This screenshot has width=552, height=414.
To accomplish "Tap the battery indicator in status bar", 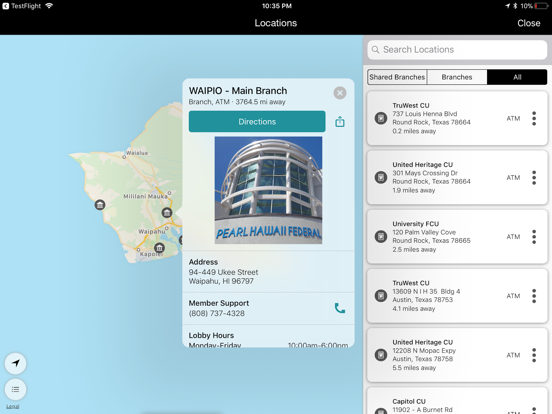I will pyautogui.click(x=541, y=6).
